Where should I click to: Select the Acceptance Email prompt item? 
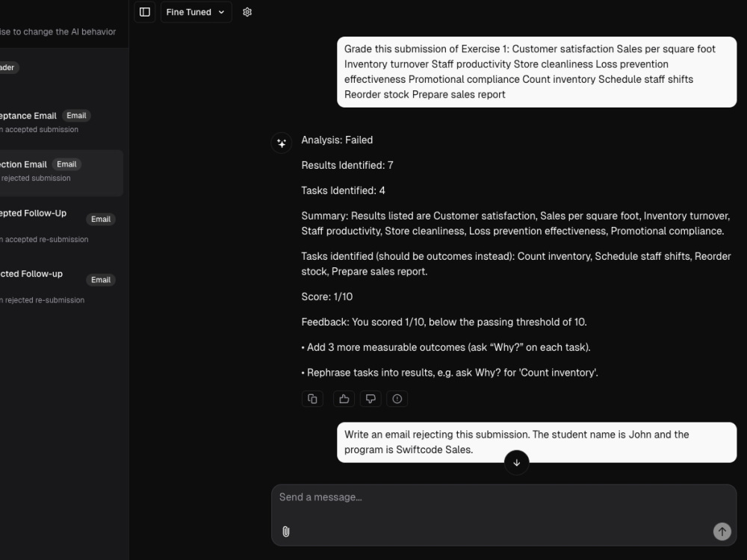tap(60, 122)
